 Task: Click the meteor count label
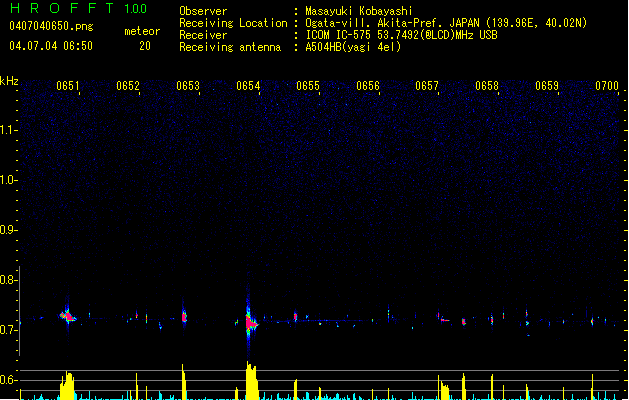pyautogui.click(x=142, y=31)
